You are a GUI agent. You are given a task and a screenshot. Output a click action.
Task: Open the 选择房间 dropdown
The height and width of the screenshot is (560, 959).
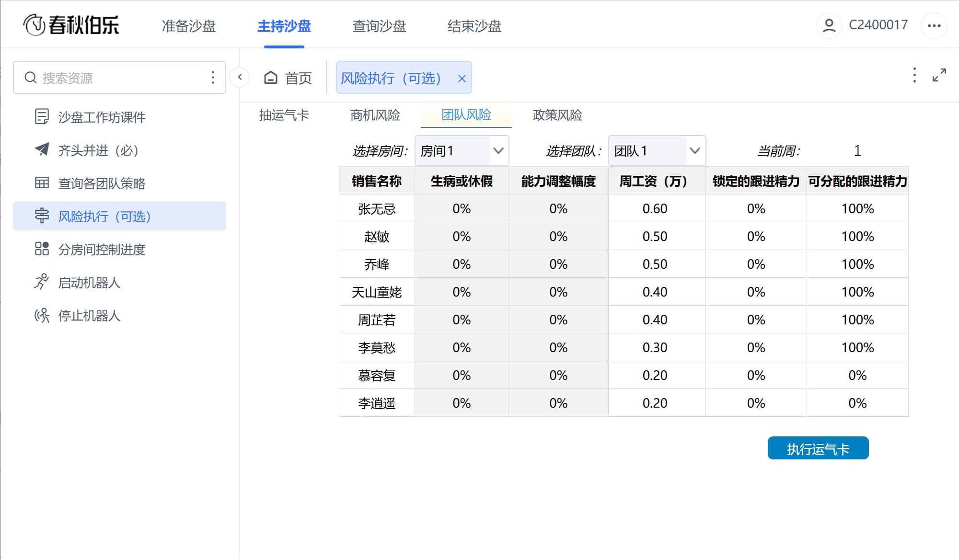click(x=462, y=151)
